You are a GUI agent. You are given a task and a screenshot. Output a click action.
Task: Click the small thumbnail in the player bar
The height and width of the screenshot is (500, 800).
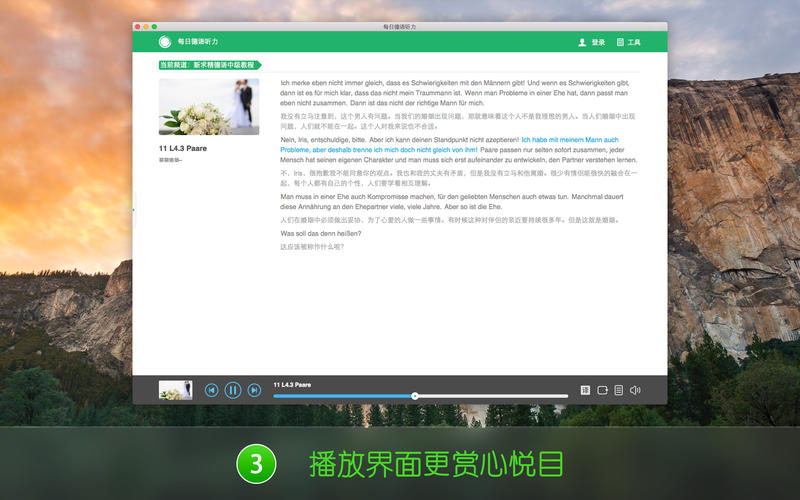pyautogui.click(x=175, y=390)
